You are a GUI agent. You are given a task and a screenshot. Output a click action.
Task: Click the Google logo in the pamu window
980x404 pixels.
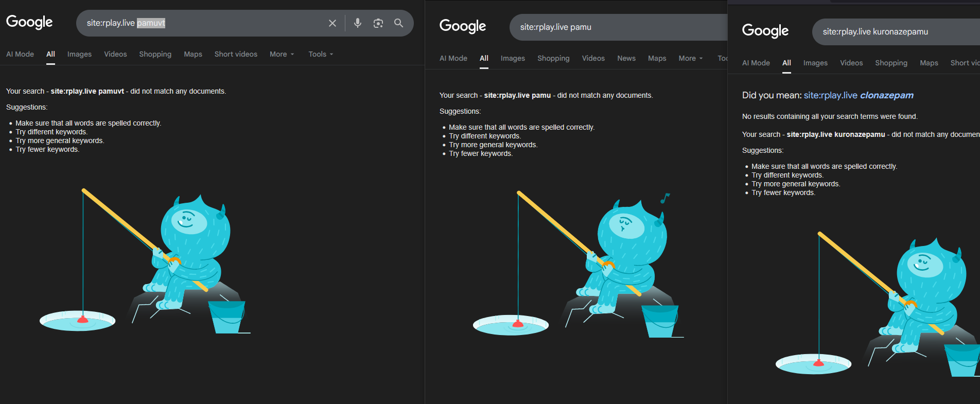[463, 26]
